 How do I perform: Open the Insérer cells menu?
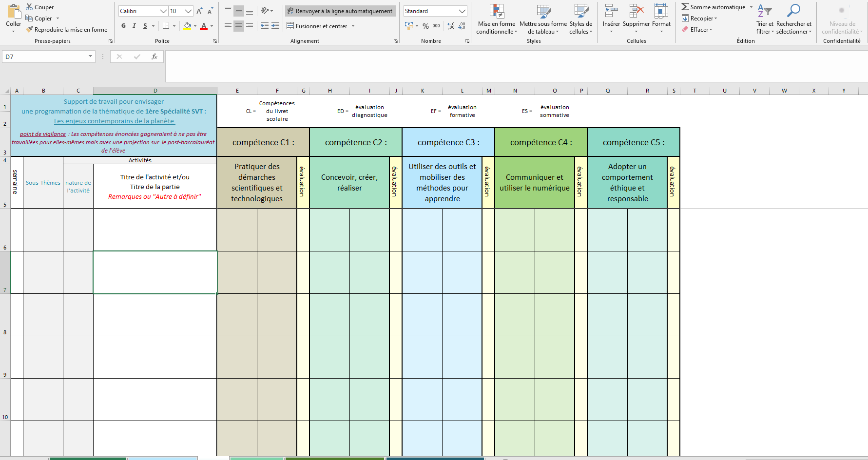pyautogui.click(x=611, y=19)
